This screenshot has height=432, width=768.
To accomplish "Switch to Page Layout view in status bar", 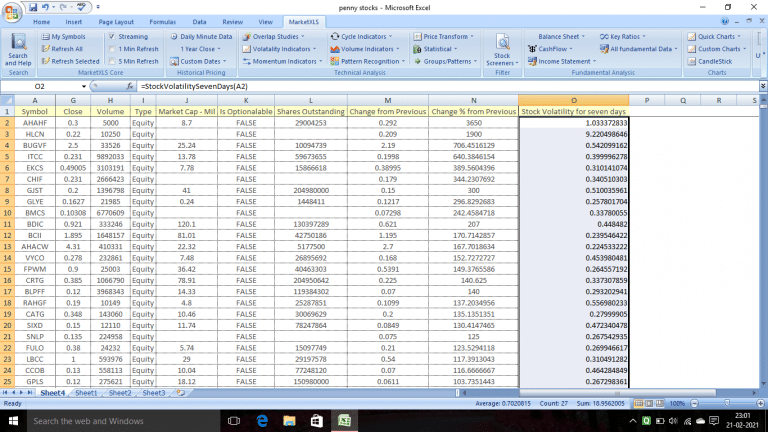I will coord(649,404).
